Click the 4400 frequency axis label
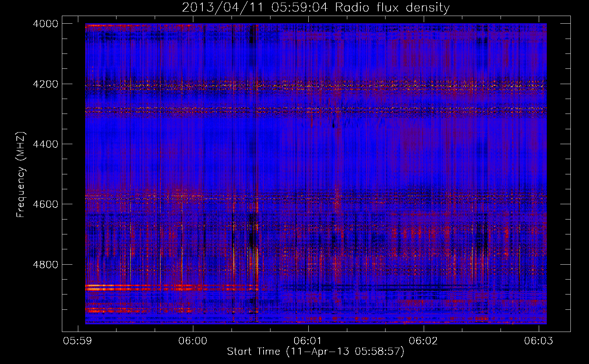The image size is (589, 364). click(46, 144)
